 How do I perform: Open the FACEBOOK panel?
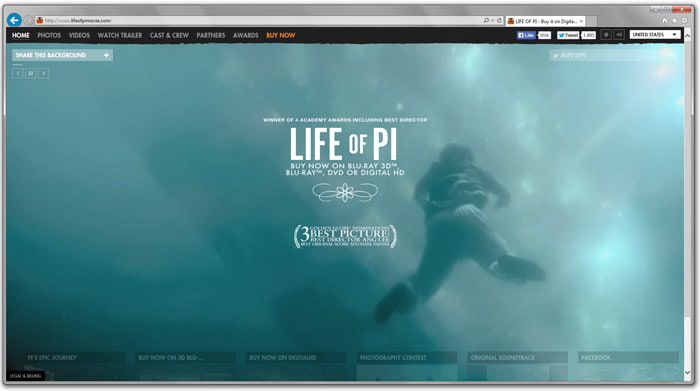[x=628, y=358]
